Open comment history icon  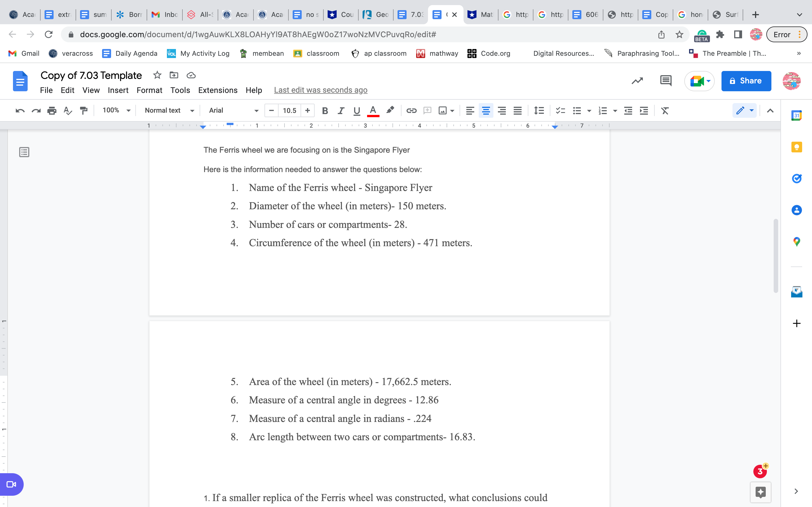[x=666, y=81]
